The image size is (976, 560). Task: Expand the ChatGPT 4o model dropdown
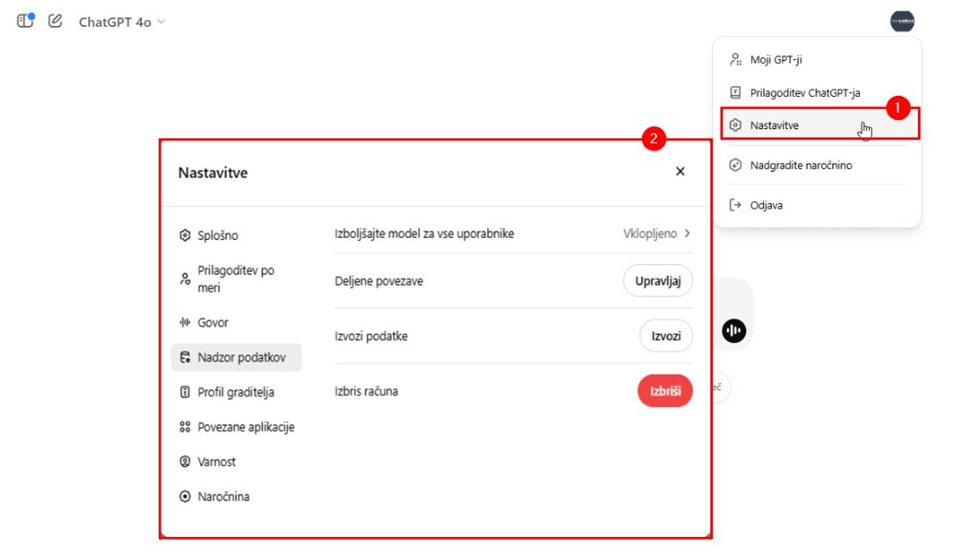(x=122, y=21)
